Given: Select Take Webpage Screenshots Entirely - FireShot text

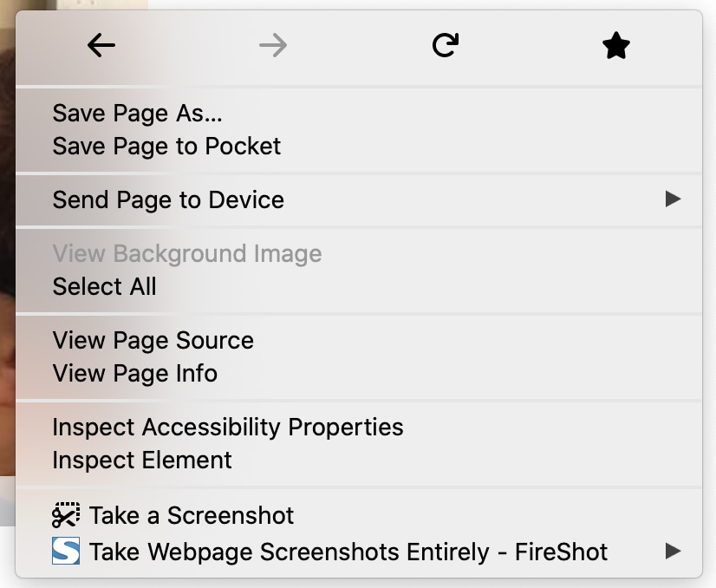Looking at the screenshot, I should [x=348, y=552].
